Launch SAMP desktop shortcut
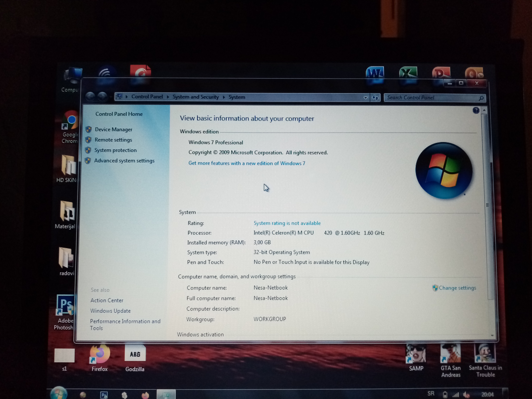 tap(416, 357)
